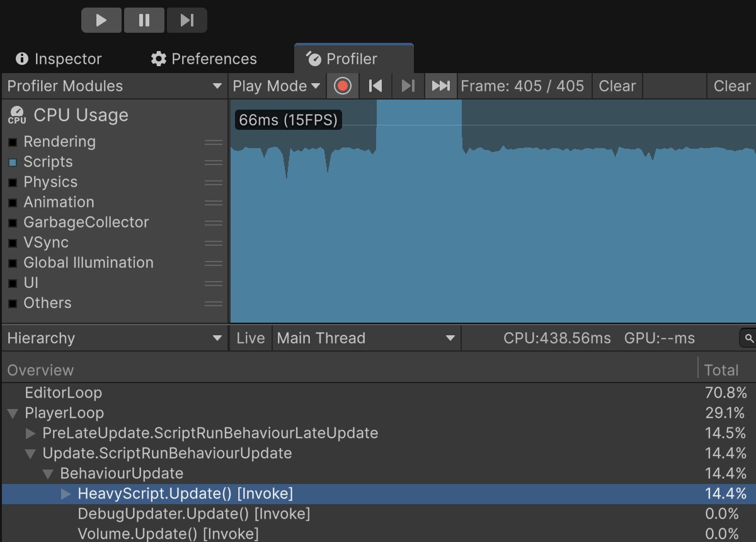The image size is (756, 542).
Task: Select the EditorLoop row in hierarchy
Action: point(63,393)
